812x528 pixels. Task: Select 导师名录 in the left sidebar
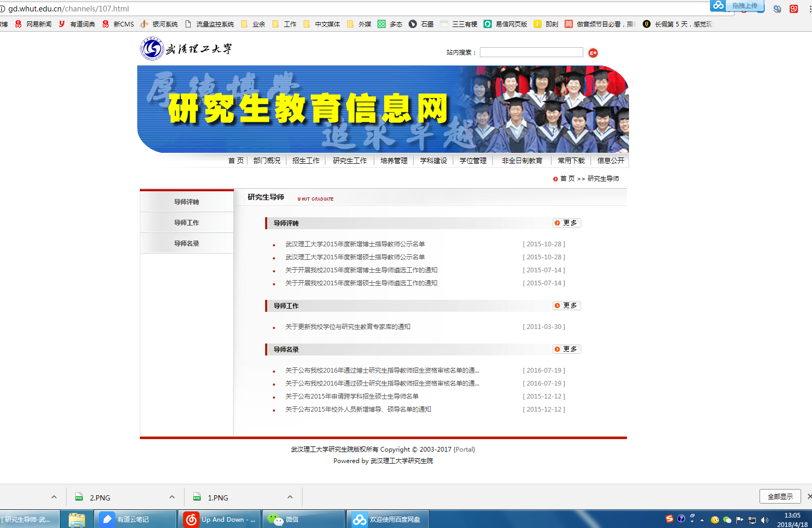[187, 243]
